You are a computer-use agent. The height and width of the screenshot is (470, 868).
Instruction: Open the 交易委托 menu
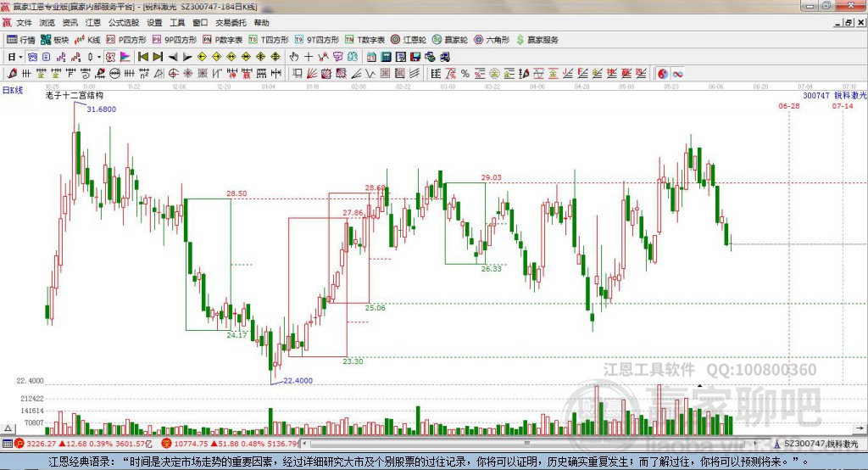pyautogui.click(x=231, y=23)
